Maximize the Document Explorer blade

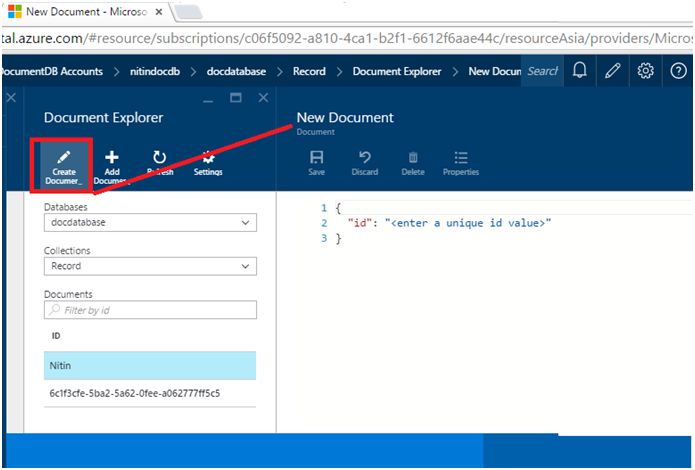[x=236, y=98]
